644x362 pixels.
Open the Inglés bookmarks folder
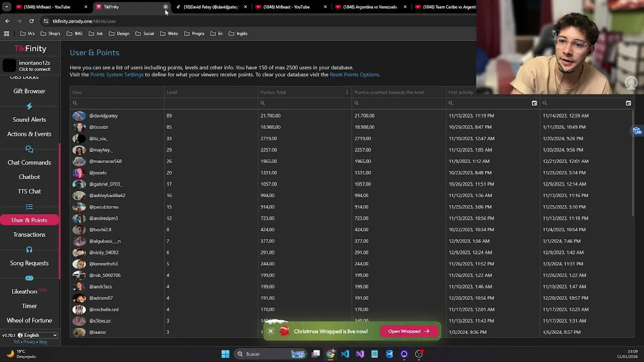tap(238, 34)
